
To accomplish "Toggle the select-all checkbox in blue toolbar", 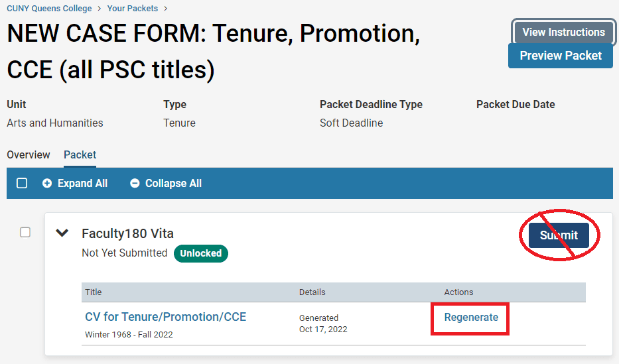I will pos(22,184).
